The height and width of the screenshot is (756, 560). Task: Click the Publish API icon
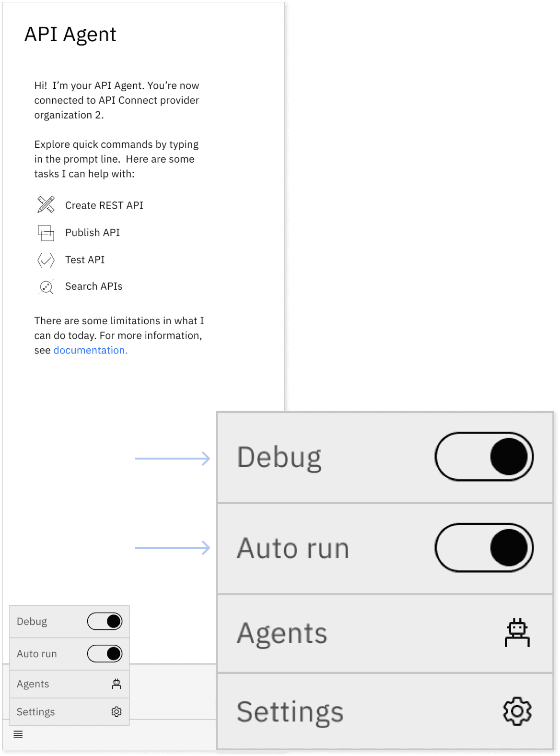pyautogui.click(x=46, y=233)
